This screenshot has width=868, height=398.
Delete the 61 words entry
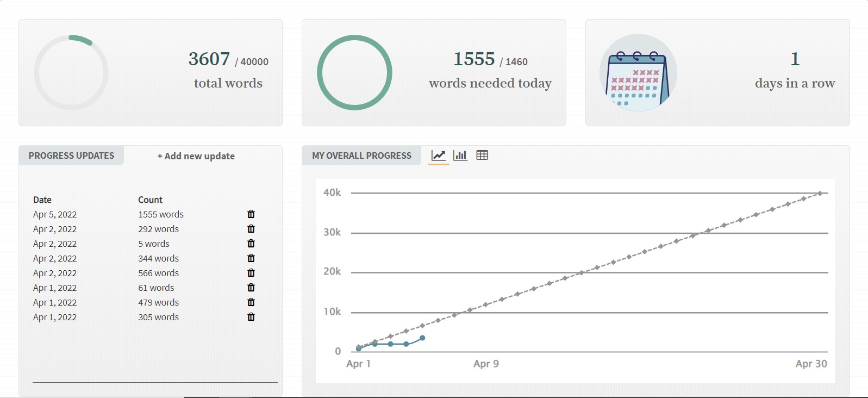(251, 288)
